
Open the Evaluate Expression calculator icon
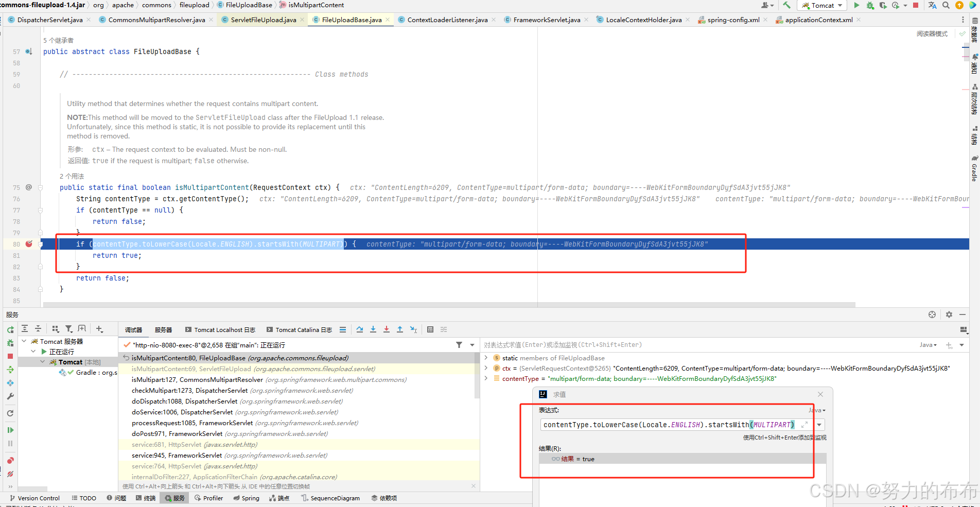click(430, 329)
